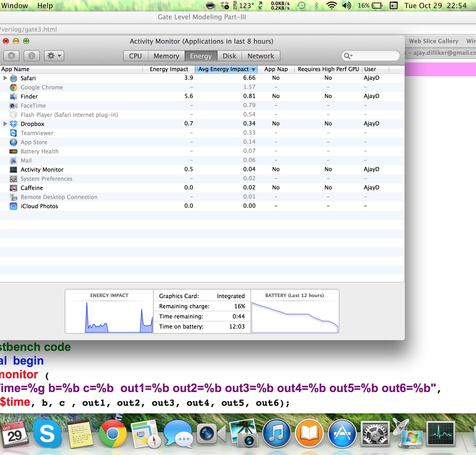This screenshot has height=455, width=476.
Task: Click the Bluetooth icon in the menu bar
Action: [316, 5]
